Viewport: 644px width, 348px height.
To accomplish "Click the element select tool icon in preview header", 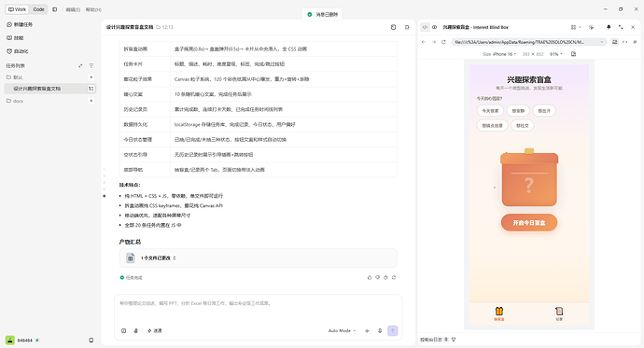I will coord(591,27).
